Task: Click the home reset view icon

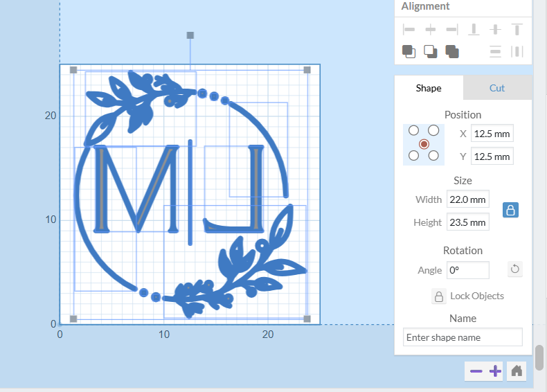Action: point(516,371)
